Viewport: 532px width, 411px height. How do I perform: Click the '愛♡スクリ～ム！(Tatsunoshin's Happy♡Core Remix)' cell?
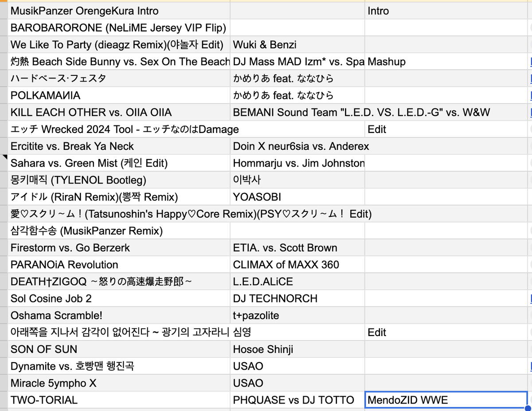[119, 214]
